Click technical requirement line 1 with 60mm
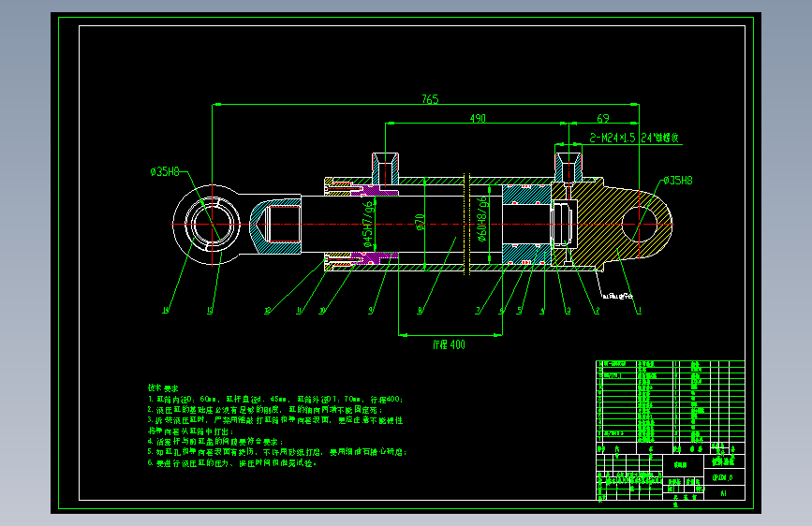 (275, 399)
